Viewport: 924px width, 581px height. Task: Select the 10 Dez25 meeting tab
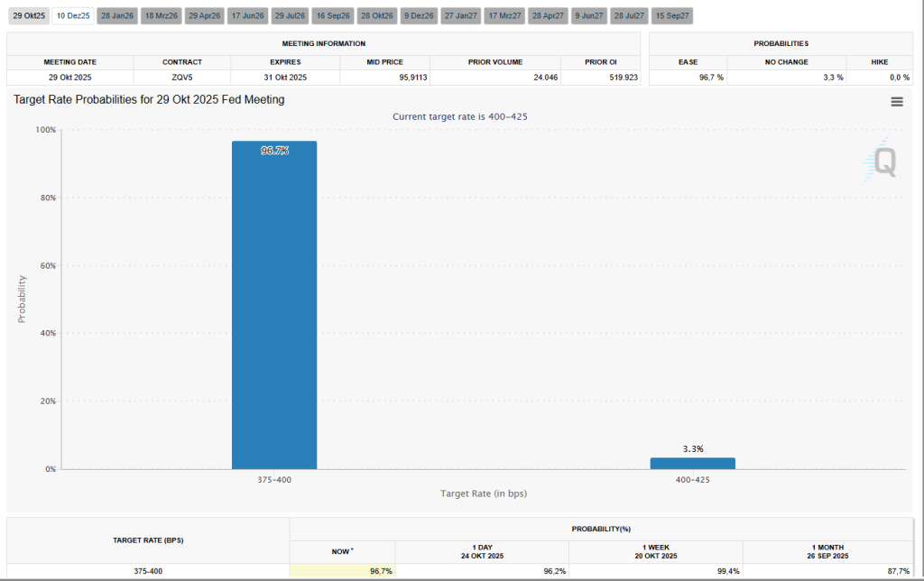72,16
